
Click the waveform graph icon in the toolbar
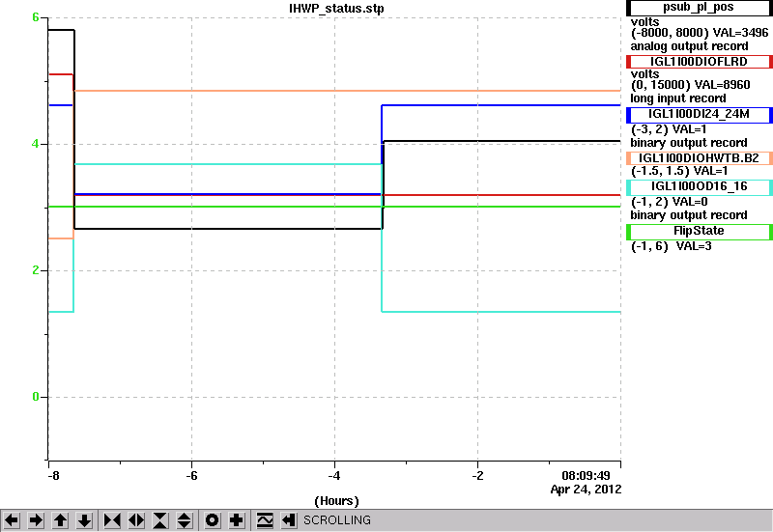[x=265, y=520]
